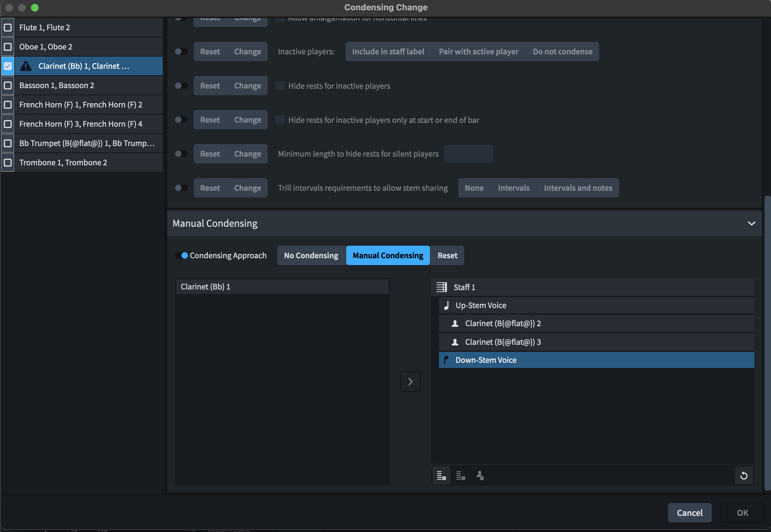Click Reset next to Manual Condensing
This screenshot has height=532, width=771.
click(x=447, y=255)
